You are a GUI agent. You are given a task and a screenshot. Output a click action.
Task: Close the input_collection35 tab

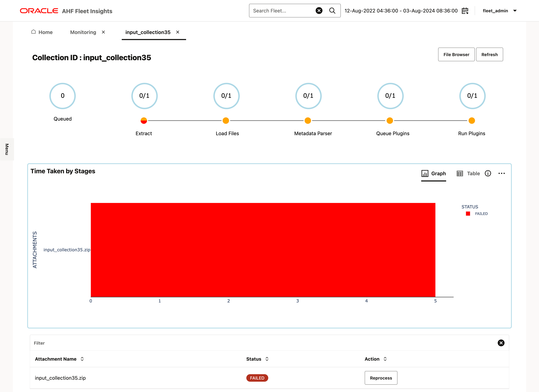(178, 32)
